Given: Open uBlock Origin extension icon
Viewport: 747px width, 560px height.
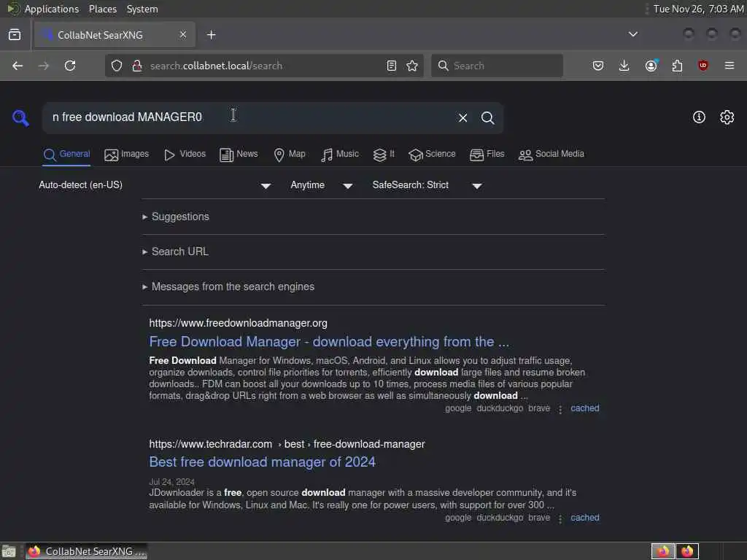Looking at the screenshot, I should point(703,66).
